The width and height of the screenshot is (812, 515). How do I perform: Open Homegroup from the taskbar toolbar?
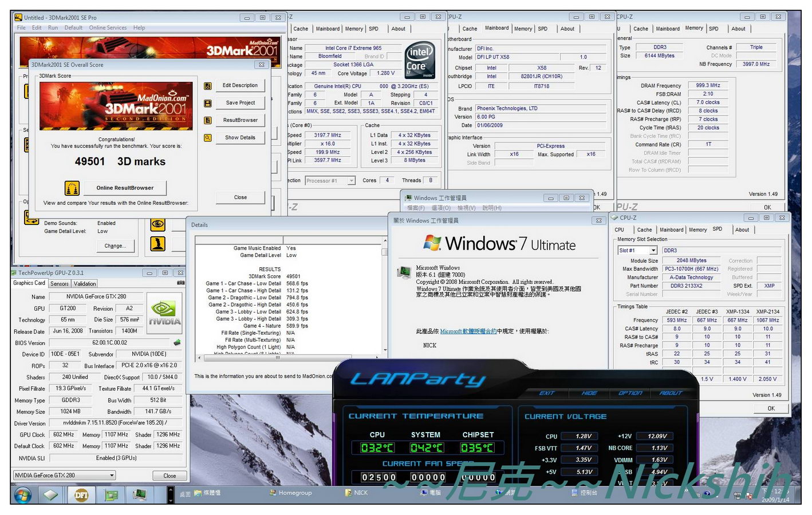click(x=291, y=493)
